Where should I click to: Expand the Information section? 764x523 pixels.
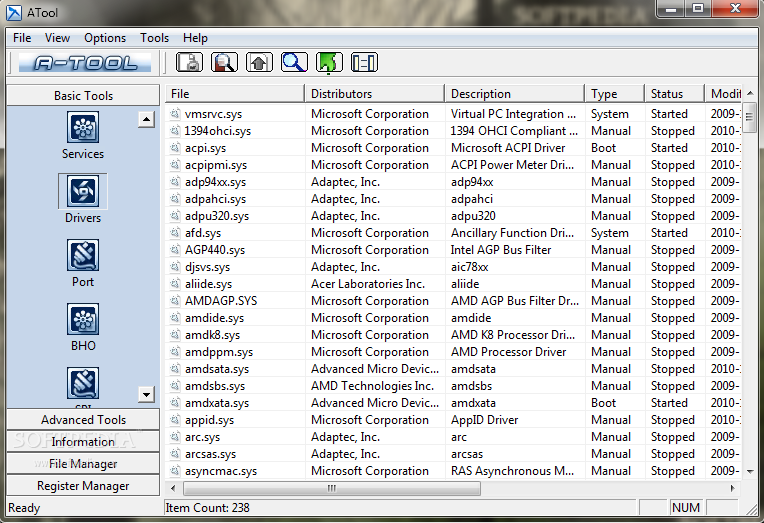(83, 442)
